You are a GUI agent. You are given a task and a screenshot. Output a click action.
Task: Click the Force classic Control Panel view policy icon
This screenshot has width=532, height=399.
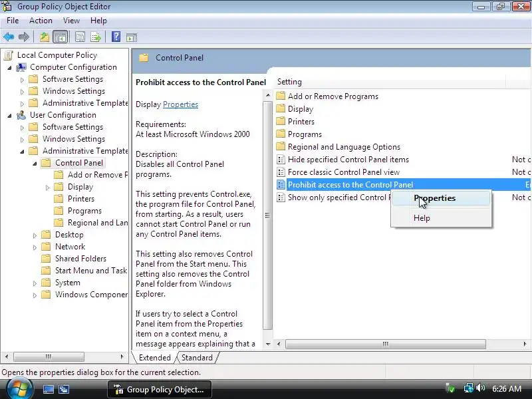tap(281, 172)
